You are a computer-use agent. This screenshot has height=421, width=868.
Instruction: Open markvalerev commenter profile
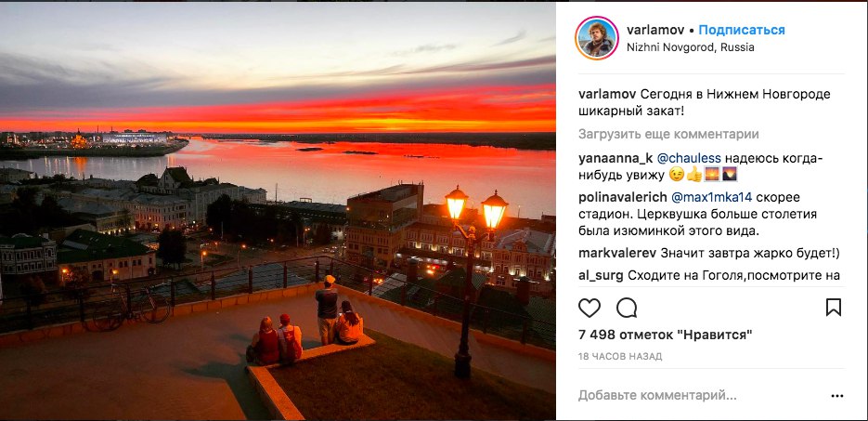click(617, 253)
